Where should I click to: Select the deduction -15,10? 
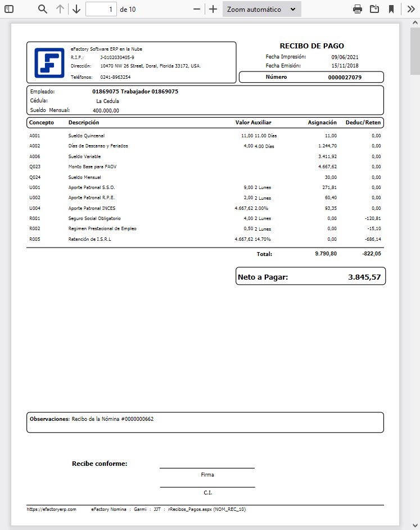pyautogui.click(x=374, y=229)
